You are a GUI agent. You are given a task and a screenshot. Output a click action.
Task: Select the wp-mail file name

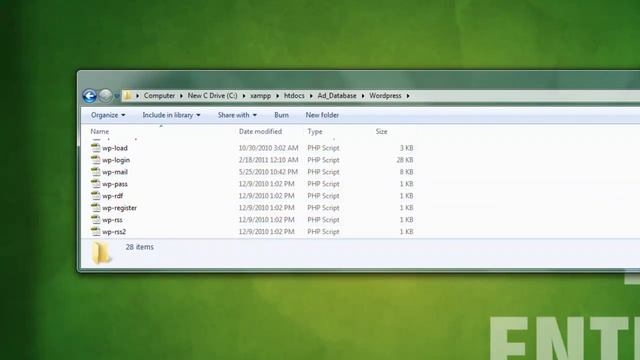click(115, 172)
